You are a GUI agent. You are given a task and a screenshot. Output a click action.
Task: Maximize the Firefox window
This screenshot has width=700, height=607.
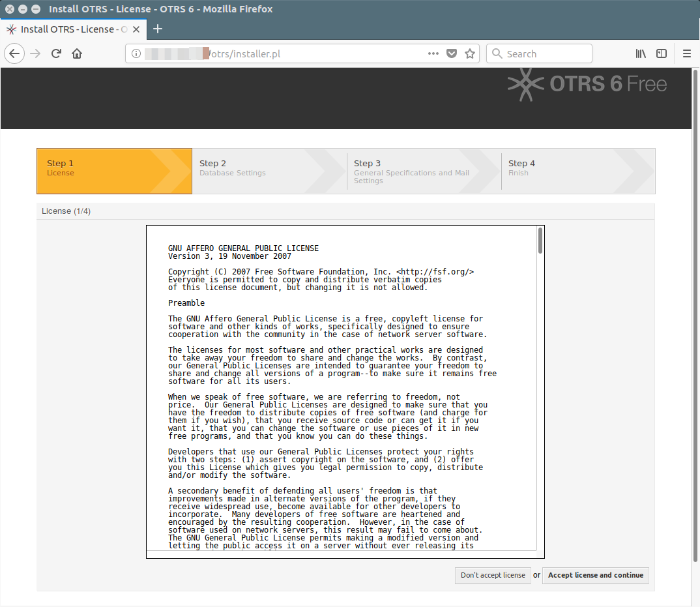tap(36, 9)
